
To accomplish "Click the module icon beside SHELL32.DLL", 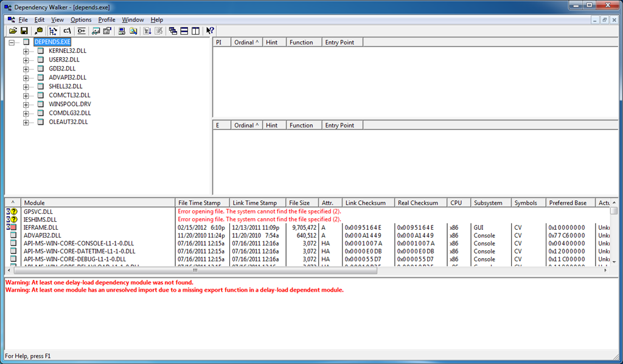I will point(41,86).
